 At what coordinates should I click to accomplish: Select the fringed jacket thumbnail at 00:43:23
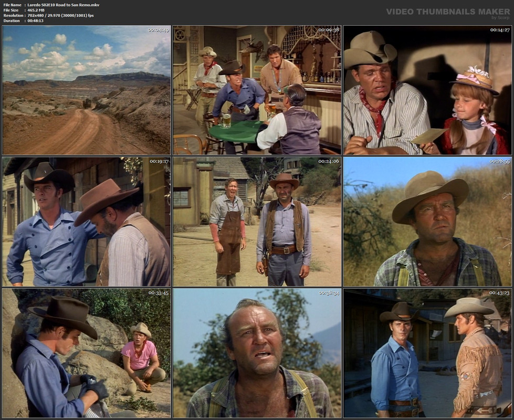point(427,353)
